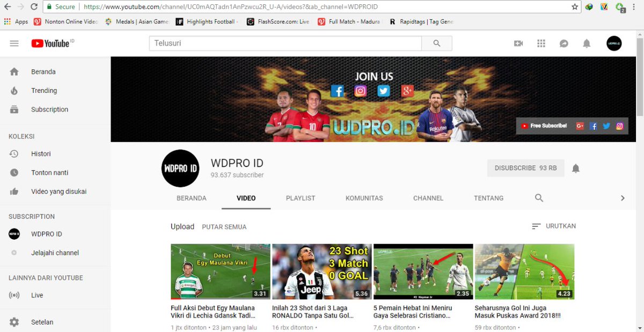Click Facebook icon in channel banner
This screenshot has width=644, height=332.
[337, 91]
